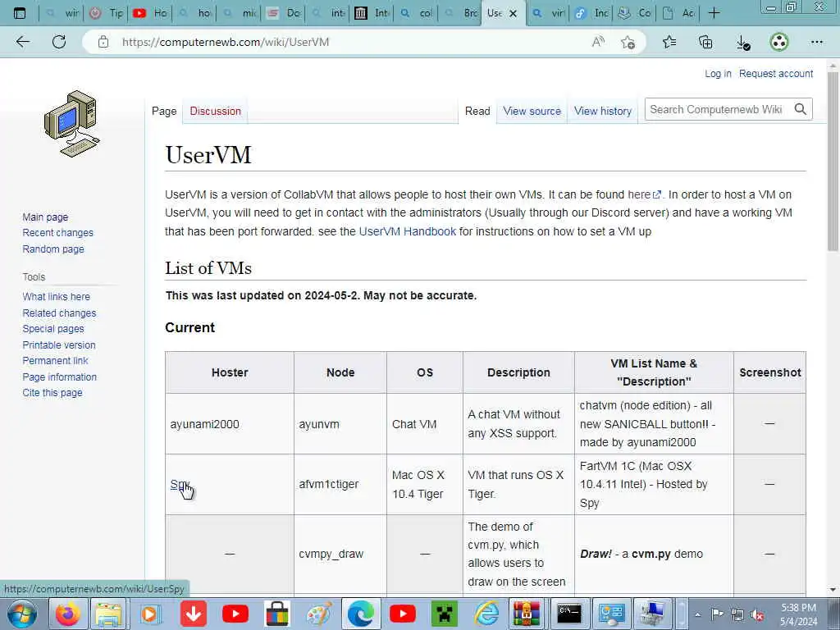The image size is (840, 630).
Task: Switch to the 'Tip' browser tab
Action: [106, 13]
